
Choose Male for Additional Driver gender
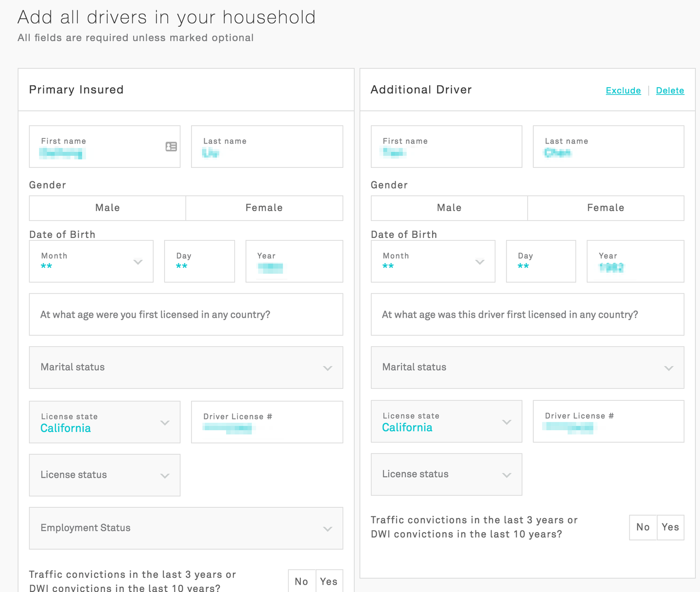449,208
